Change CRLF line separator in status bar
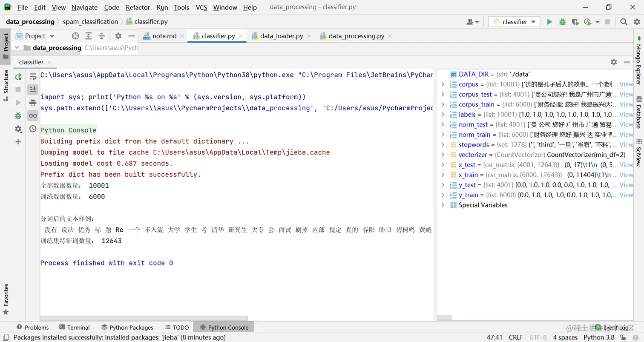The width and height of the screenshot is (644, 342). click(x=516, y=337)
